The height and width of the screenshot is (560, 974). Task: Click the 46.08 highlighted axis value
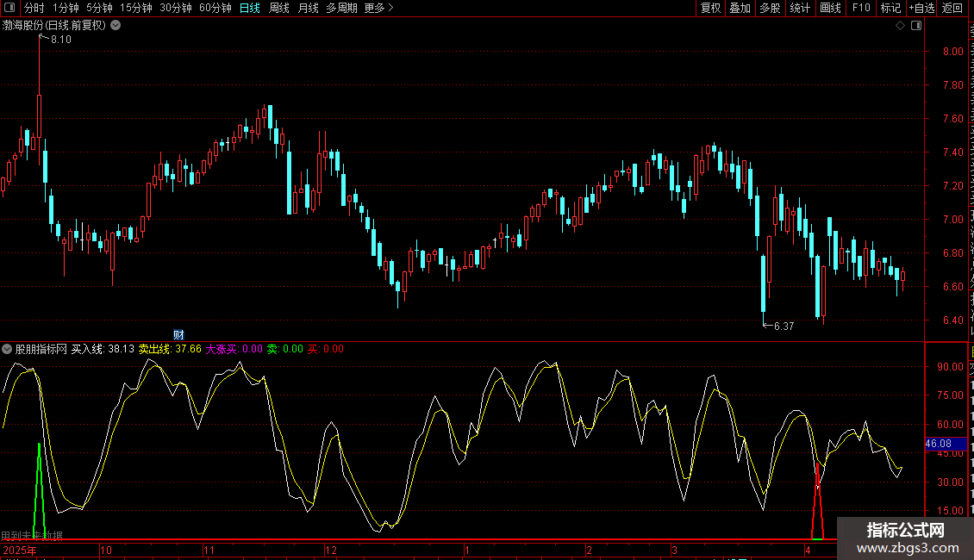pyautogui.click(x=940, y=444)
